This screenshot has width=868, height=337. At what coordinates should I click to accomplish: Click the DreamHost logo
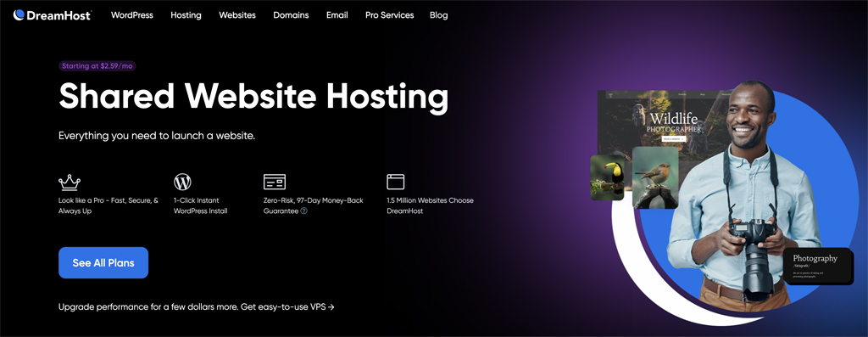(x=52, y=15)
